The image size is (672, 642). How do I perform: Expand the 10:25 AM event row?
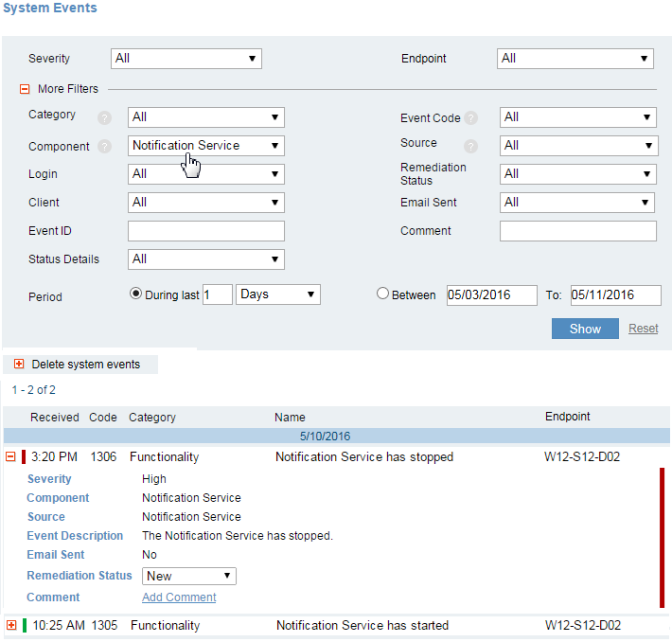point(11,625)
